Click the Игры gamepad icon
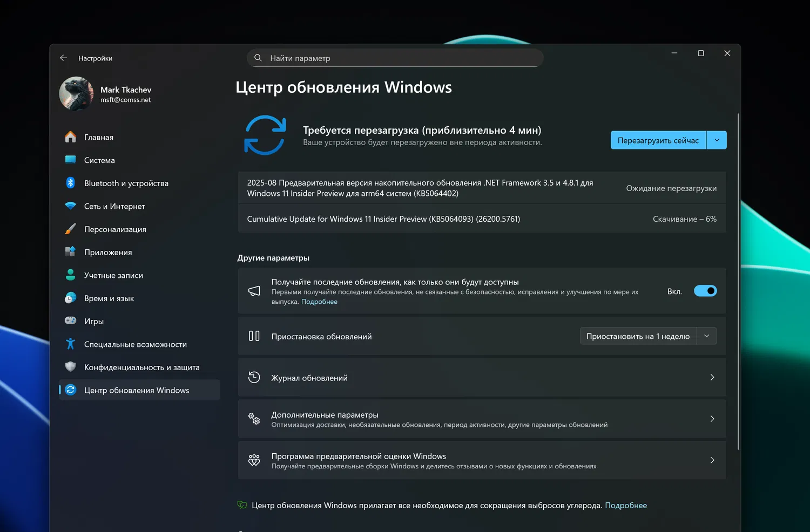Viewport: 810px width, 532px height. pyautogui.click(x=70, y=320)
